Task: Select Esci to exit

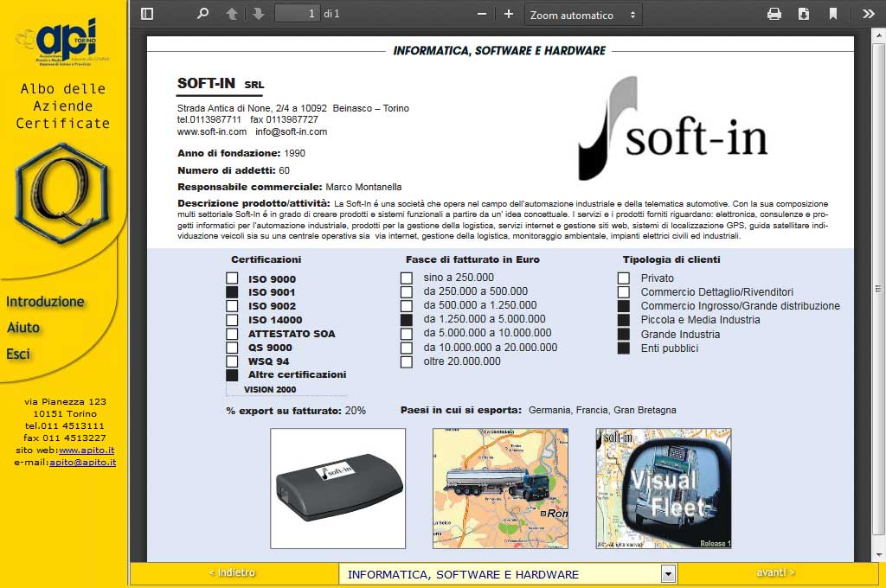Action: tap(18, 355)
